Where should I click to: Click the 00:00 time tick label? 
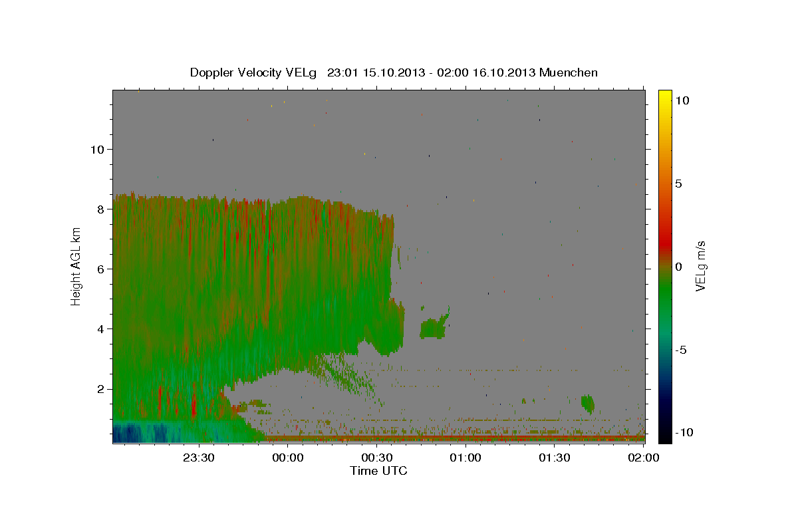point(287,458)
